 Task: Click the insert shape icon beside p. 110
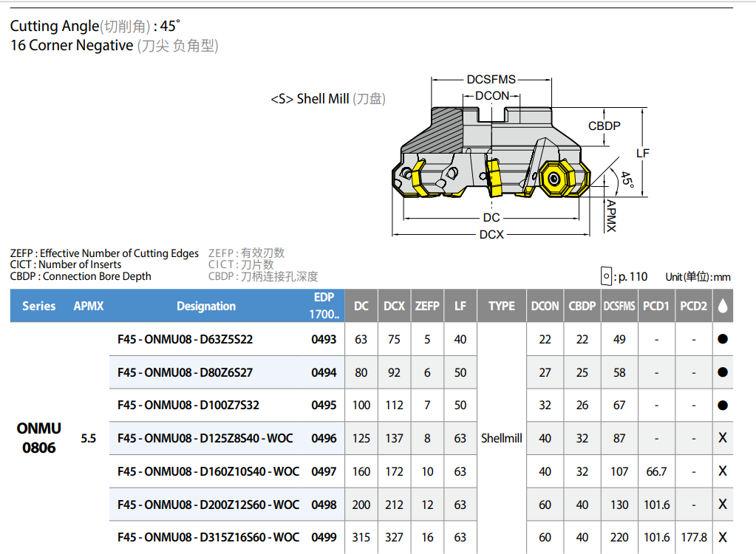click(606, 276)
